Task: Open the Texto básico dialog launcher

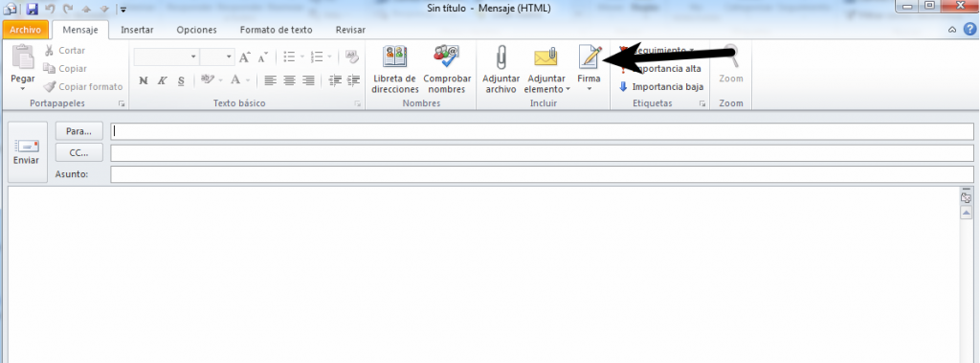Action: tap(358, 103)
